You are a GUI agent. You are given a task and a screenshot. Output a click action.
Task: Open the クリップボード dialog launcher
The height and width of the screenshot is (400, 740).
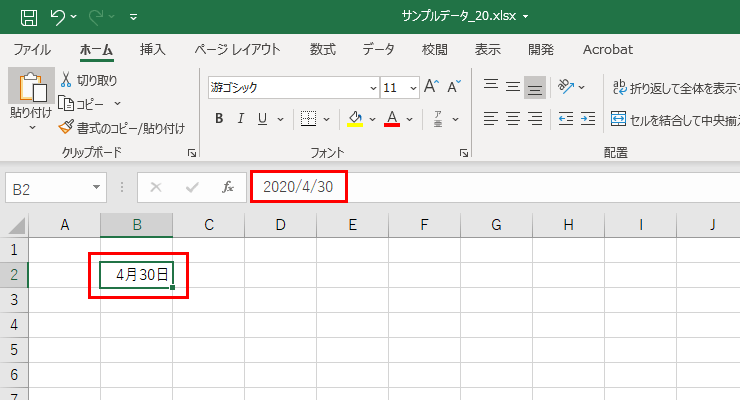(192, 153)
